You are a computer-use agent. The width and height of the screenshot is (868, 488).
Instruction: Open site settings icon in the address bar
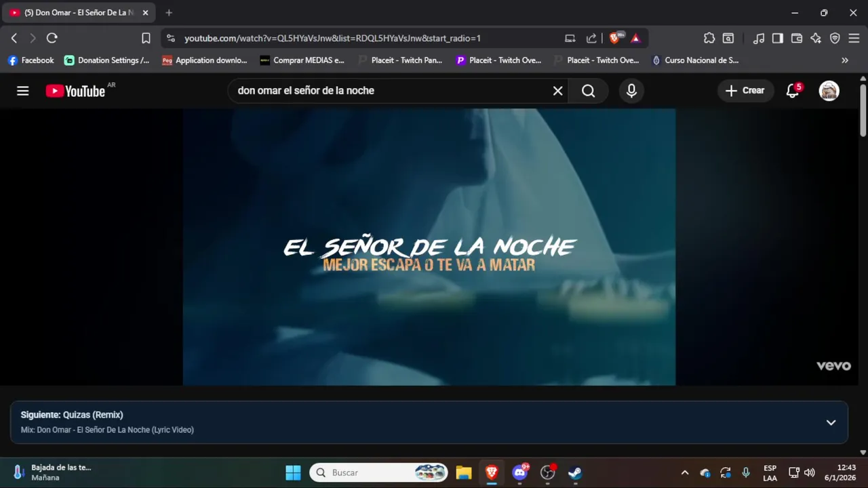point(170,38)
